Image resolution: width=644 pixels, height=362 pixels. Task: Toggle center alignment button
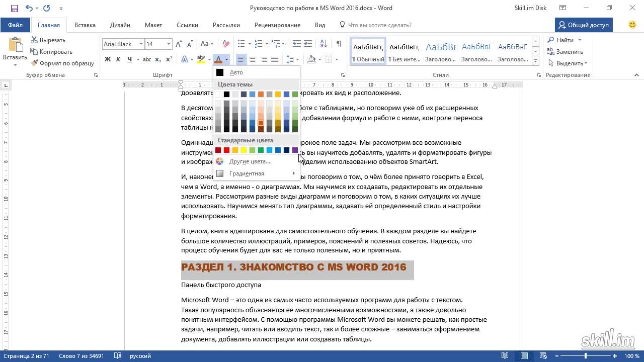tap(253, 59)
